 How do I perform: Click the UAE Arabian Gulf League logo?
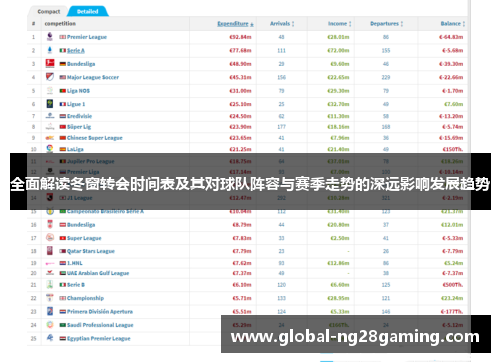click(50, 273)
